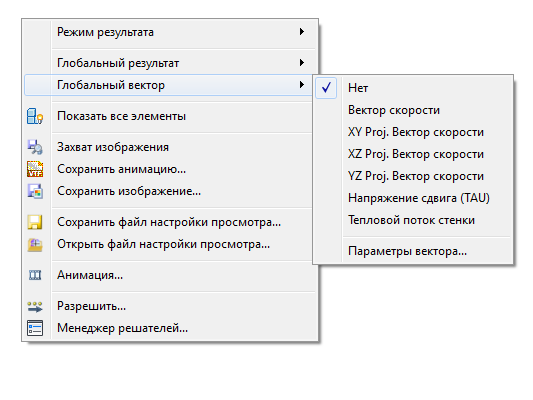Open the Режим результата menu entry
Screen dimensions: 533x400
(x=170, y=32)
